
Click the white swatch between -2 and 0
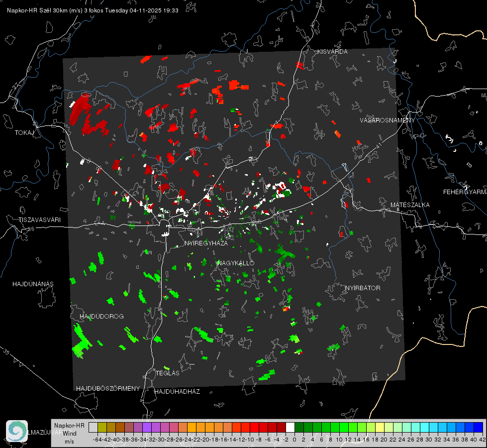290,427
